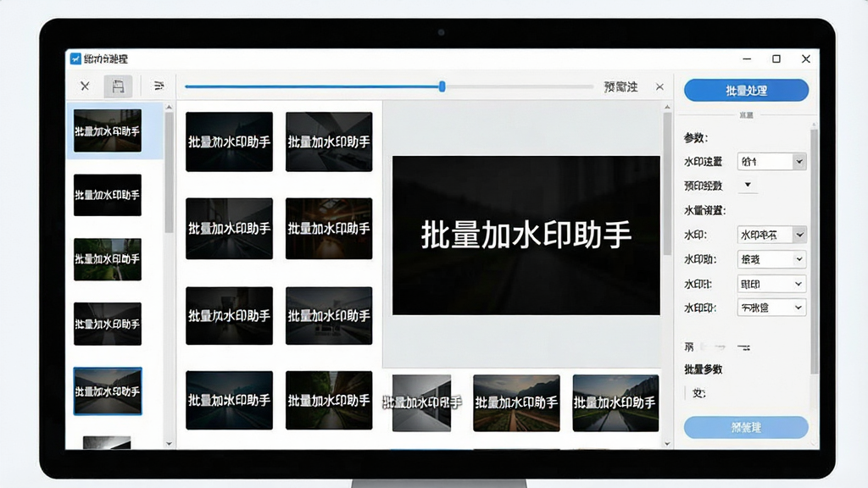The height and width of the screenshot is (488, 868).
Task: Open the third-row left thumbnail in center grid
Action: click(229, 315)
